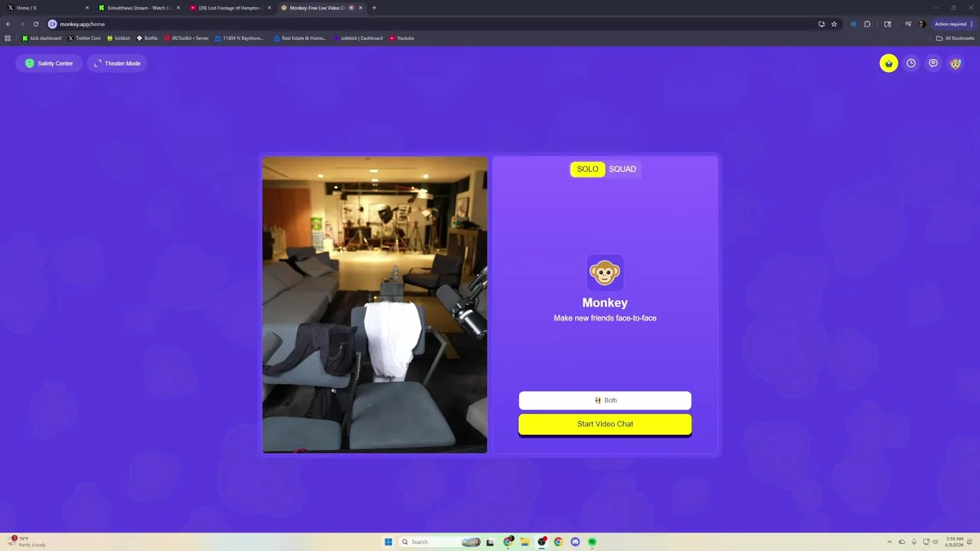Switch to the Home / X tab

(47, 8)
